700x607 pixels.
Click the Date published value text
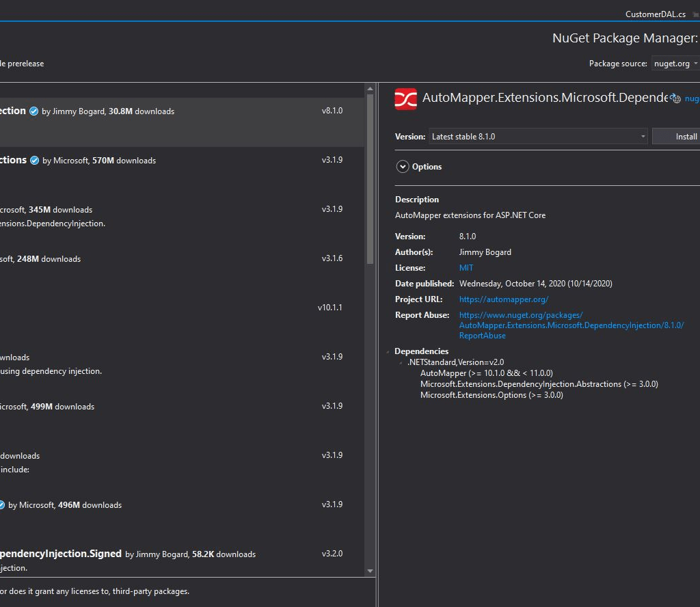[535, 284]
